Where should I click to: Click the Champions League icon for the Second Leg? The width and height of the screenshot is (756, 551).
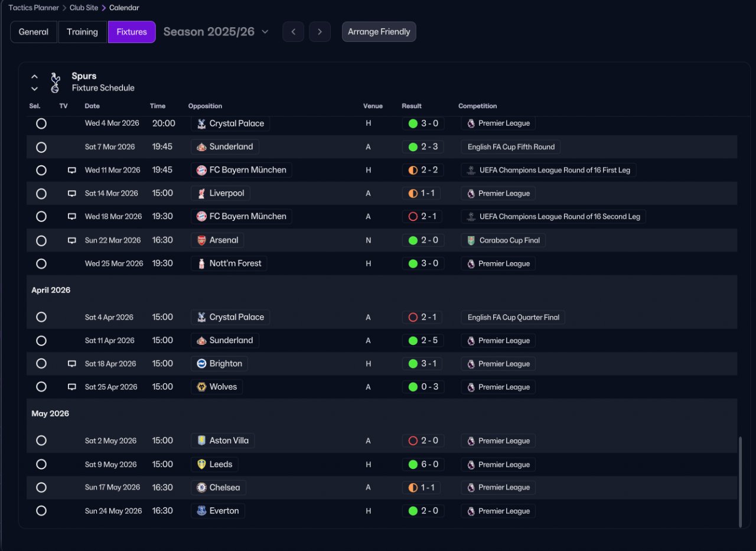pos(471,217)
